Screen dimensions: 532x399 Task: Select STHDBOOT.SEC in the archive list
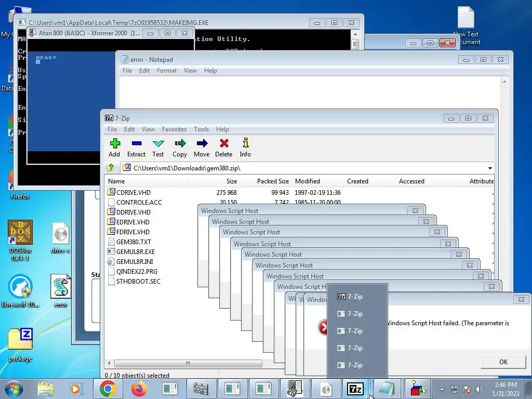point(138,281)
